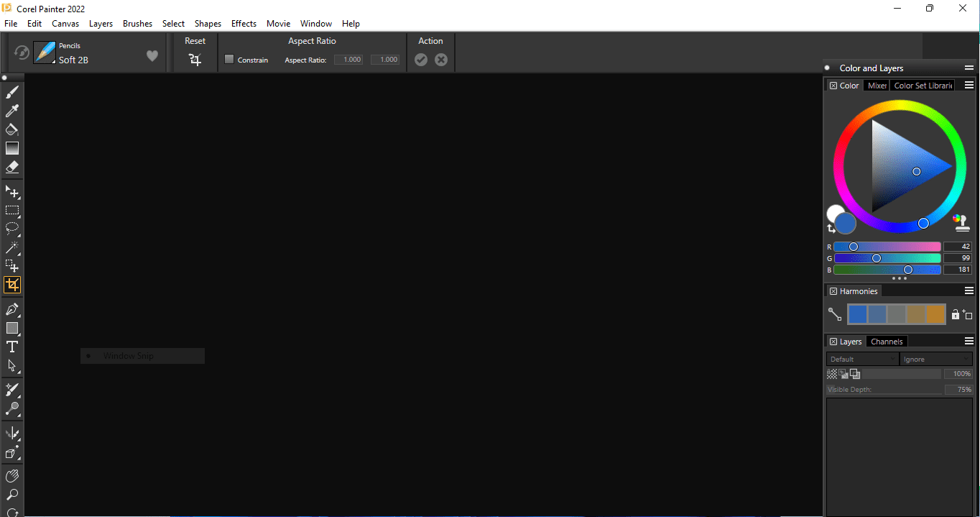Toggle the harmony lock icon

[956, 314]
